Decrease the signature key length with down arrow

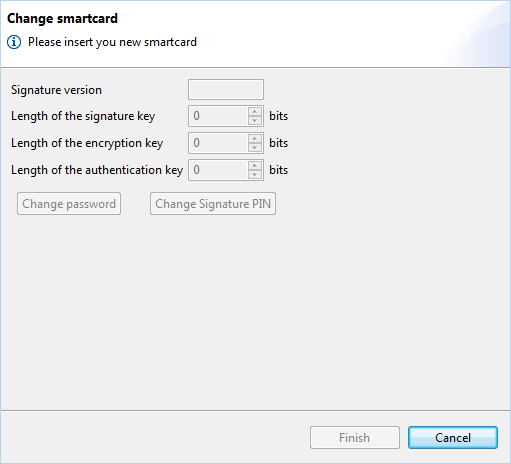coord(255,120)
